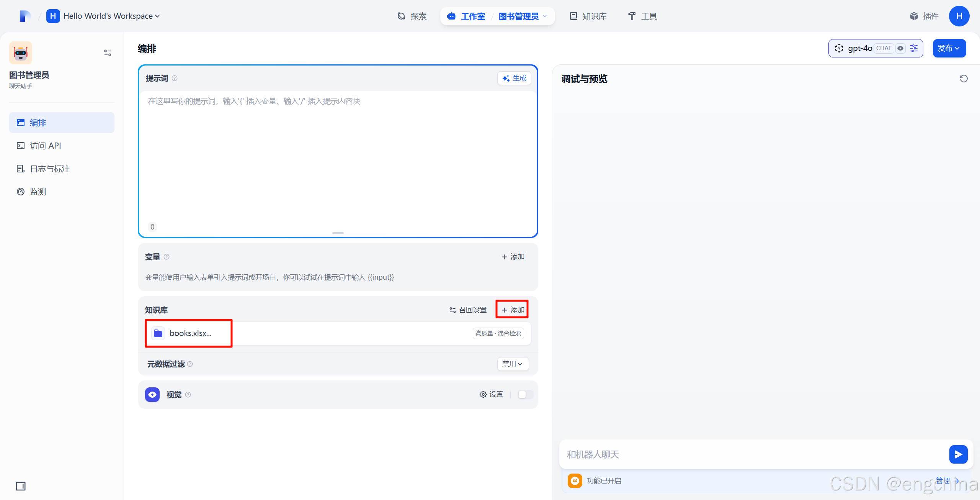The image size is (980, 500).
Task: Click 添加 button in 知识库 section
Action: pyautogui.click(x=513, y=310)
